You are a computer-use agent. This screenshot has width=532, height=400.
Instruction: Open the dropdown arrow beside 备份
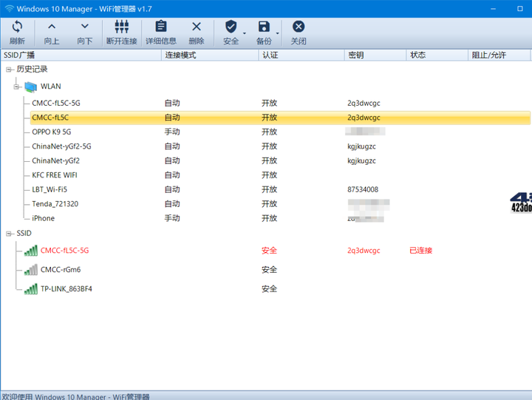coord(278,33)
